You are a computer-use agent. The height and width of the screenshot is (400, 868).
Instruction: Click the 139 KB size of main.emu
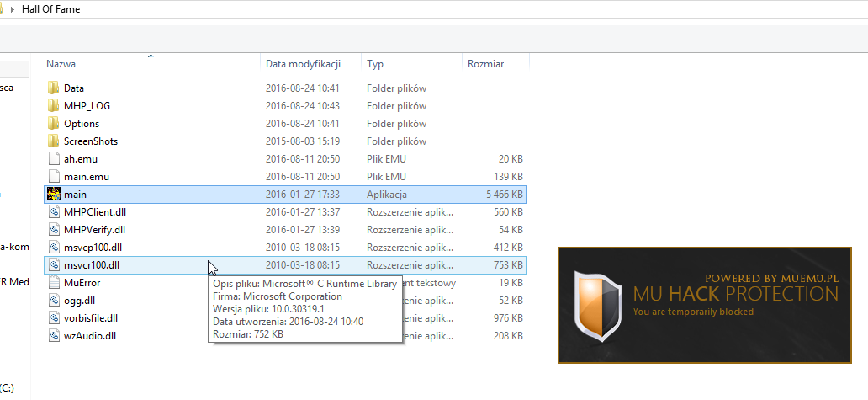508,177
